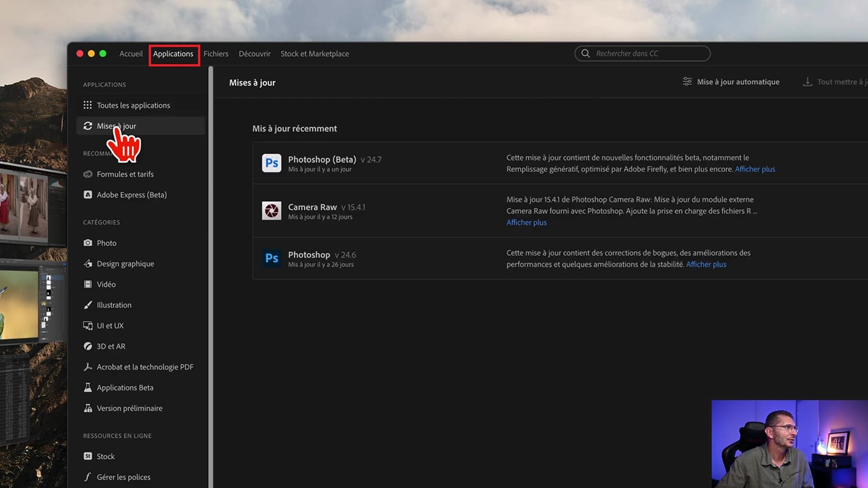The height and width of the screenshot is (488, 868).
Task: Click the Mise à jour automatique settings icon
Action: pyautogui.click(x=687, y=82)
